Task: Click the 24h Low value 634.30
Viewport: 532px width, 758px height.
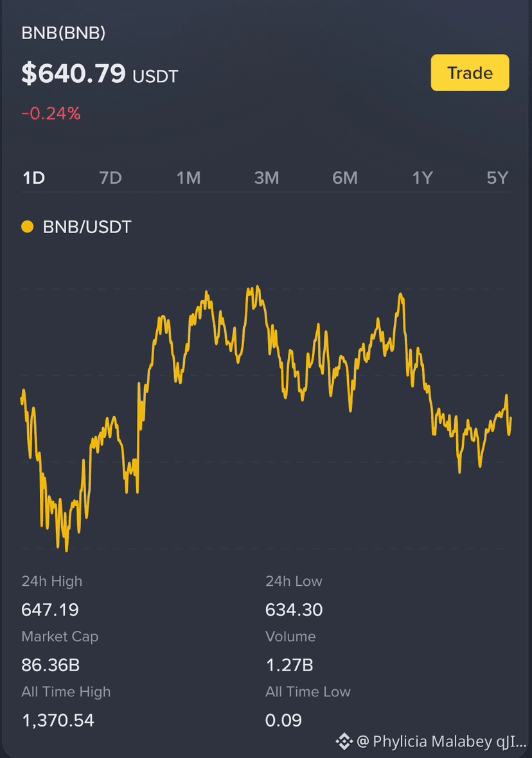Action: 294,610
